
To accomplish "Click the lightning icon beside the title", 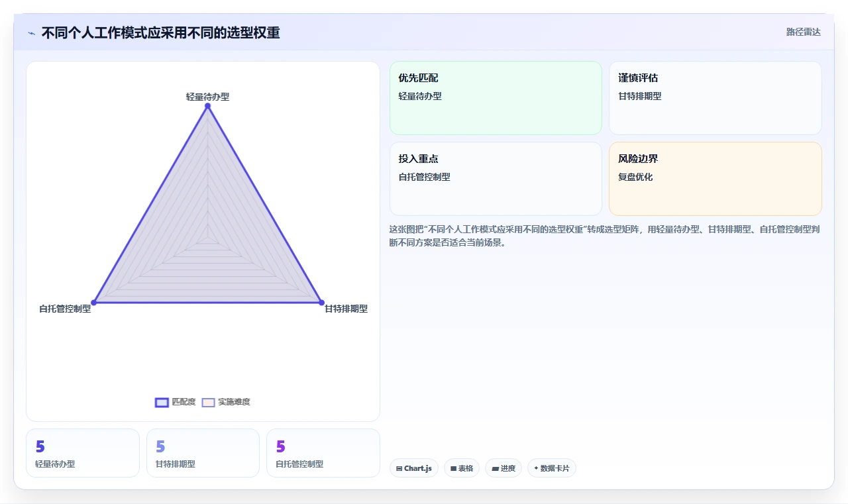I will click(32, 33).
